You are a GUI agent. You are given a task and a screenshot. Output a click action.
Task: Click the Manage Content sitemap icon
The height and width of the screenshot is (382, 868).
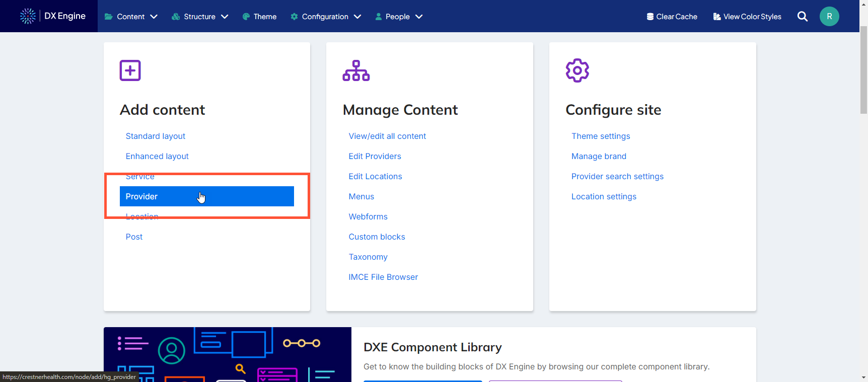click(x=356, y=70)
